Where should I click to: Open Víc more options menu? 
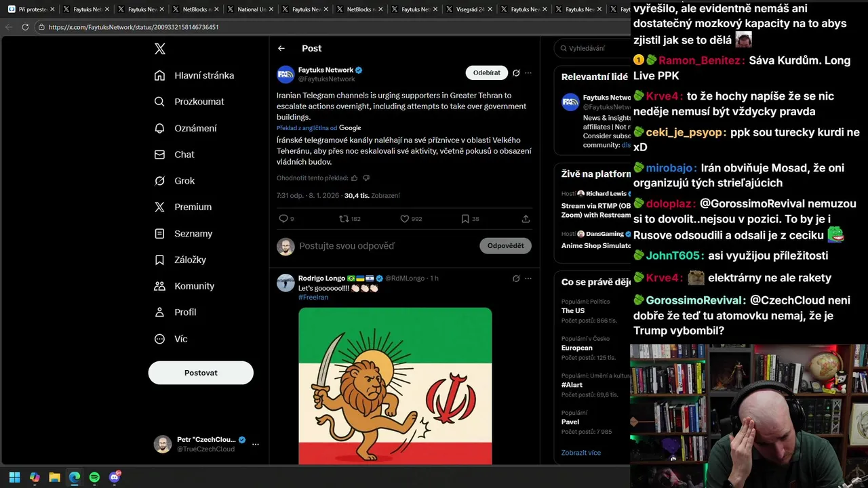pos(171,339)
